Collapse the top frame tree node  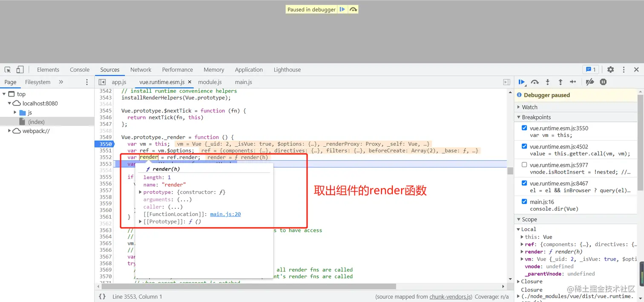(4, 94)
